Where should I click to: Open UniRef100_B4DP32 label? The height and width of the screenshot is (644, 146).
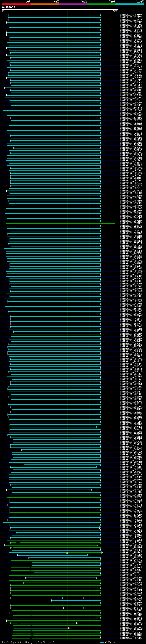[131, 608]
